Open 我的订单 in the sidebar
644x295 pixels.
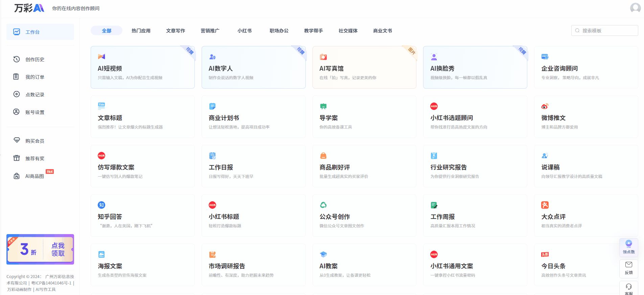[34, 77]
